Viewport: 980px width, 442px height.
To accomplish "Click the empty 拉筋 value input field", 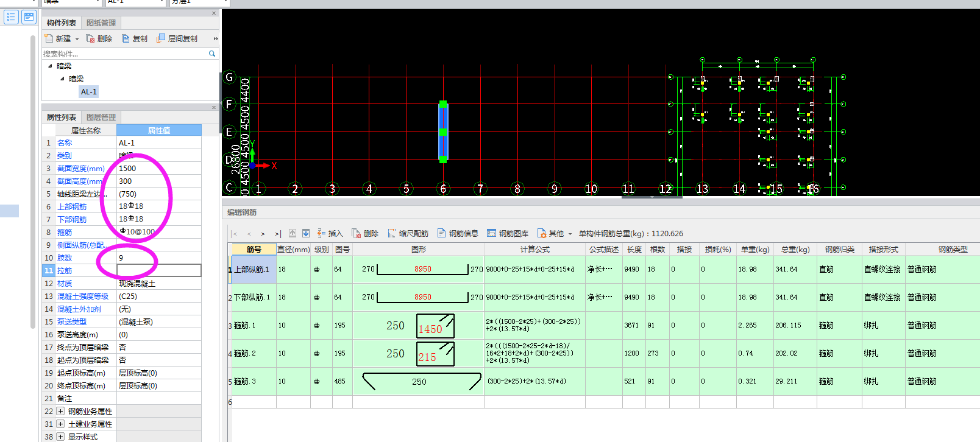I will (x=159, y=270).
